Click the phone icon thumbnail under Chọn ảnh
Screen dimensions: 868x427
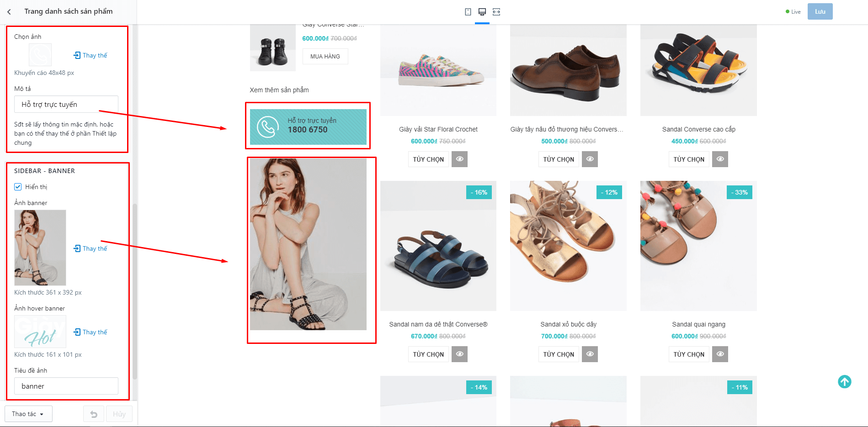pyautogui.click(x=40, y=55)
